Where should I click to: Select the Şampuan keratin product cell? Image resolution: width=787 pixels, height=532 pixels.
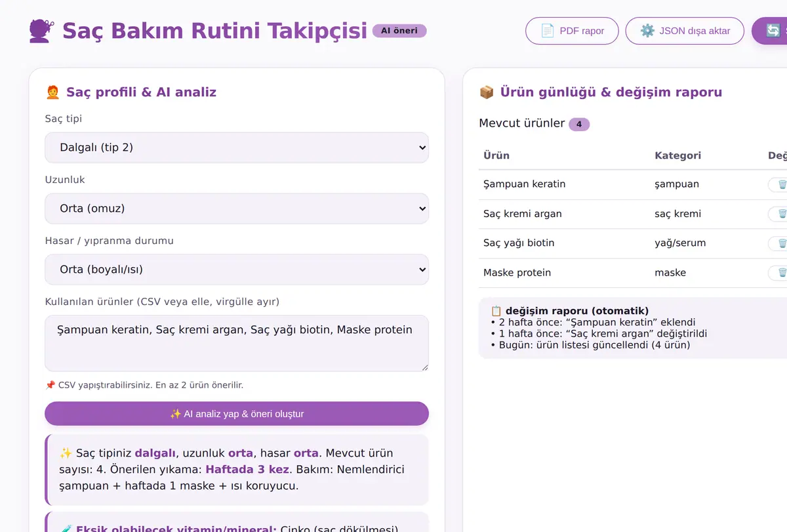tap(524, 184)
